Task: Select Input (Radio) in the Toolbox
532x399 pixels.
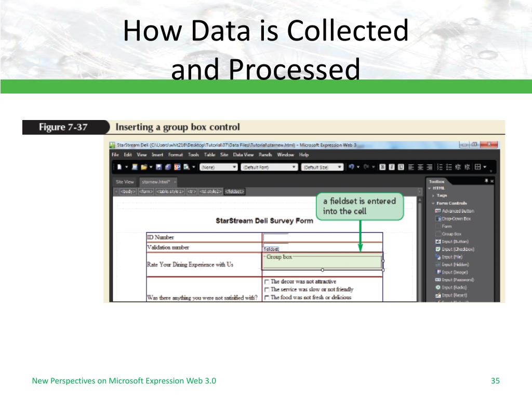Action: [451, 287]
